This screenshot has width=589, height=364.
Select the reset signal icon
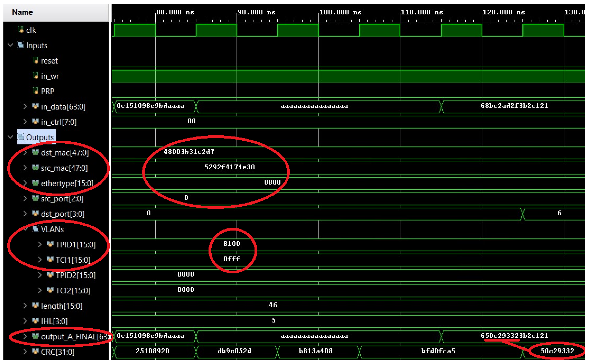point(36,60)
